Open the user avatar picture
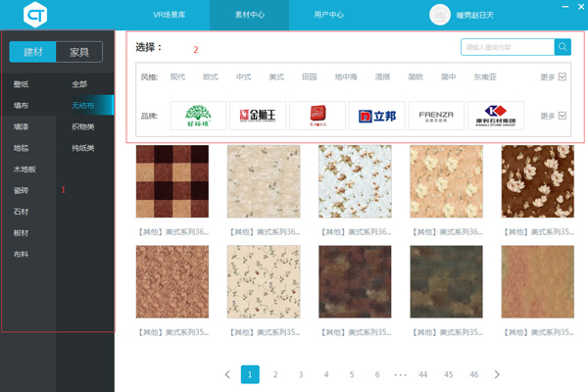 pos(439,15)
